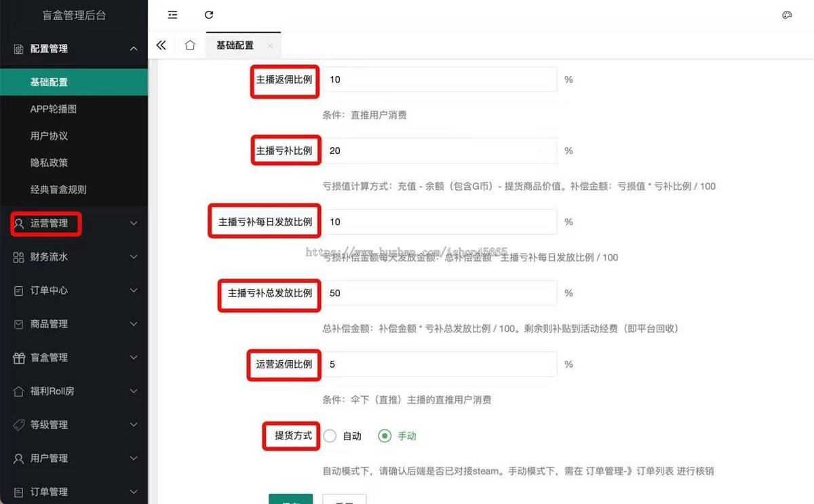This screenshot has width=814, height=504.
Task: Open 经典盲盒规则 in sidebar
Action: [x=74, y=190]
